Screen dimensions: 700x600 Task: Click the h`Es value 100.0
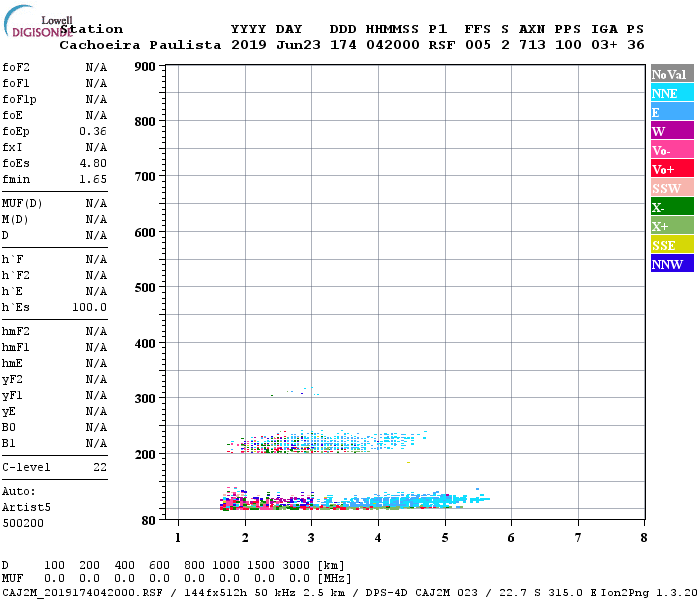click(89, 308)
